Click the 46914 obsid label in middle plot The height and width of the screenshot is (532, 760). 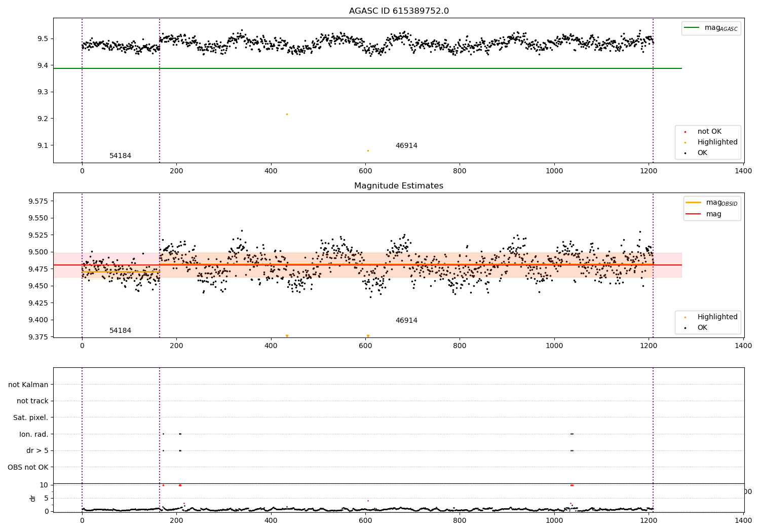tap(406, 321)
